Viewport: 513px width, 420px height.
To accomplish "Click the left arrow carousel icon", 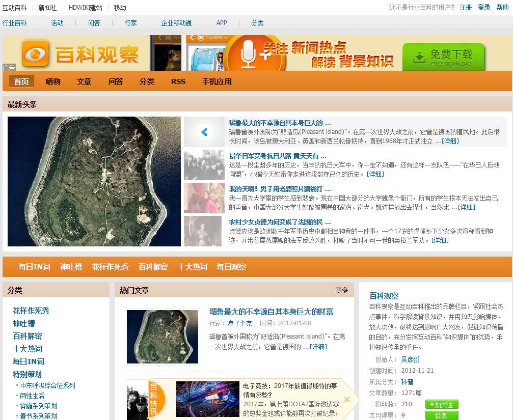I will [x=204, y=132].
